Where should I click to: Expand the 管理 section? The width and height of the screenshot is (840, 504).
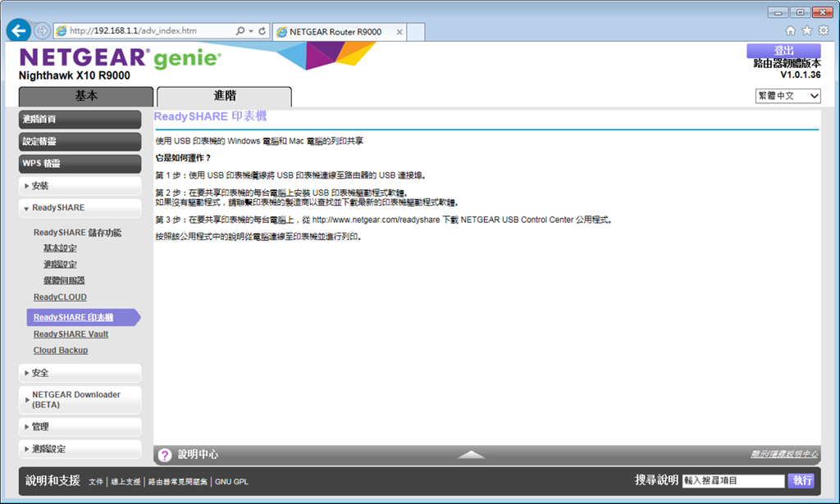(80, 426)
